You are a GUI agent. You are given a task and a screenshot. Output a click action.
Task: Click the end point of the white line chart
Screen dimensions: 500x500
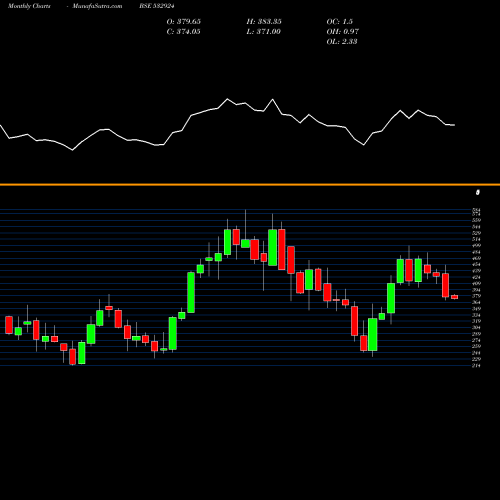(454, 125)
